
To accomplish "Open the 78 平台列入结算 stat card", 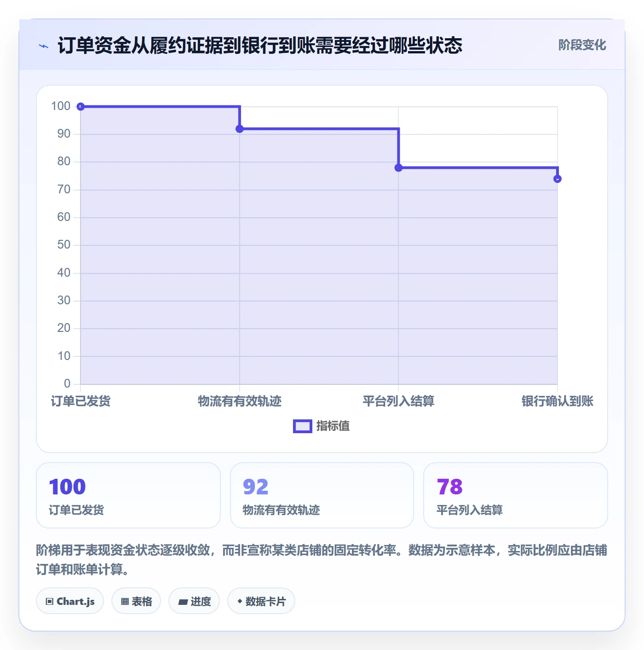I will click(516, 495).
